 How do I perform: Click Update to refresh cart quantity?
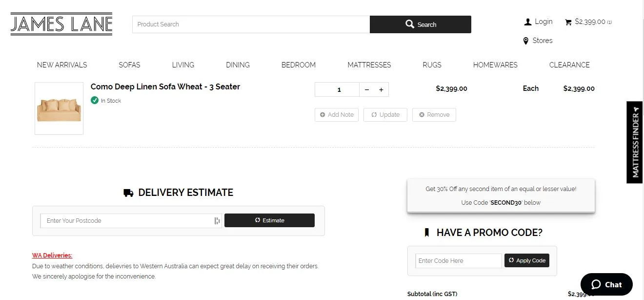[x=385, y=115]
